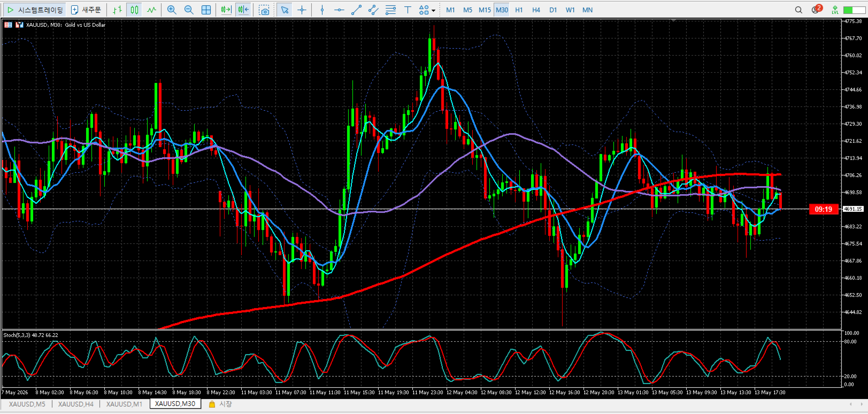
Task: Select the bar chart display icon
Action: click(118, 10)
